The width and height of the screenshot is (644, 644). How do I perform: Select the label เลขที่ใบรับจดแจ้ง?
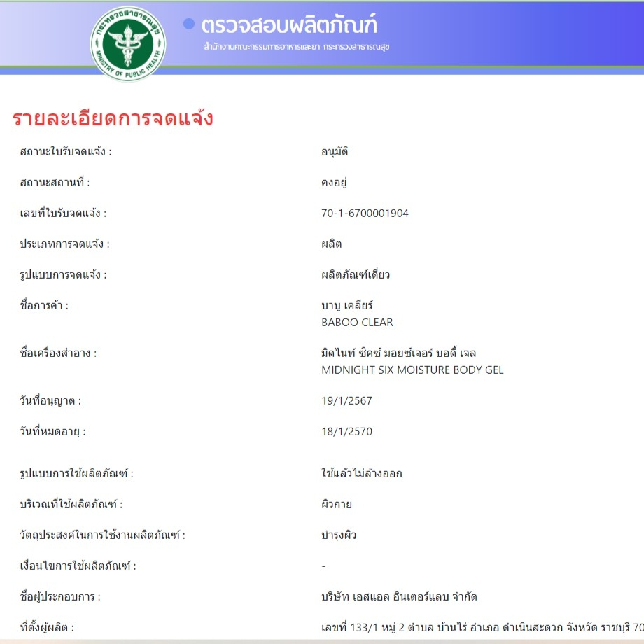(63, 213)
